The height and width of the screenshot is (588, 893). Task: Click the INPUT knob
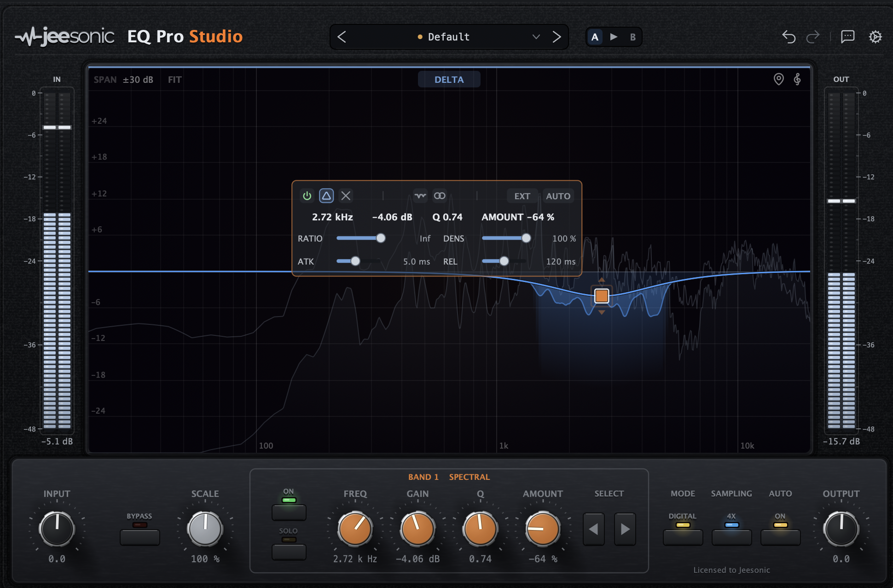click(57, 529)
